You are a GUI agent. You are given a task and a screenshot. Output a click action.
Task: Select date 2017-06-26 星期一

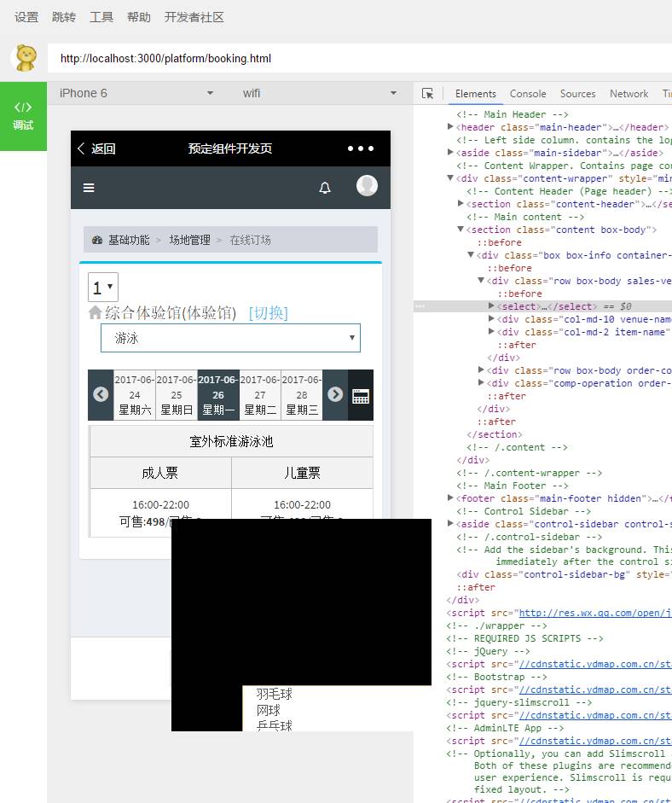218,395
